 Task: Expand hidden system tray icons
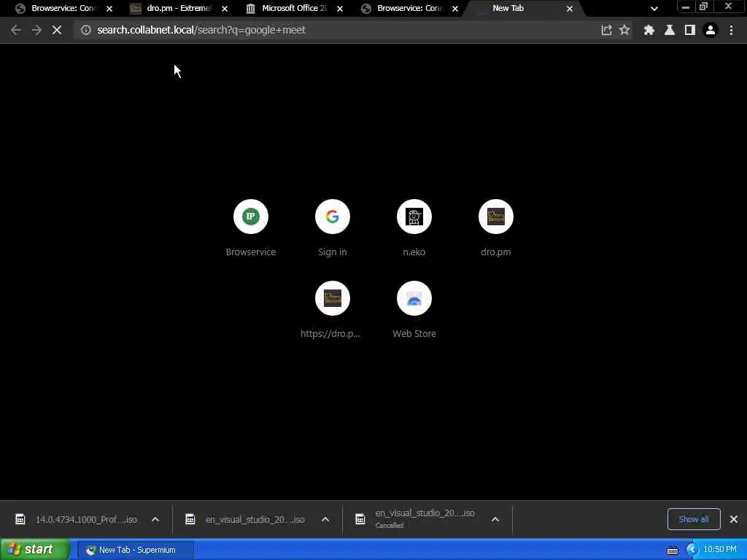coord(692,550)
